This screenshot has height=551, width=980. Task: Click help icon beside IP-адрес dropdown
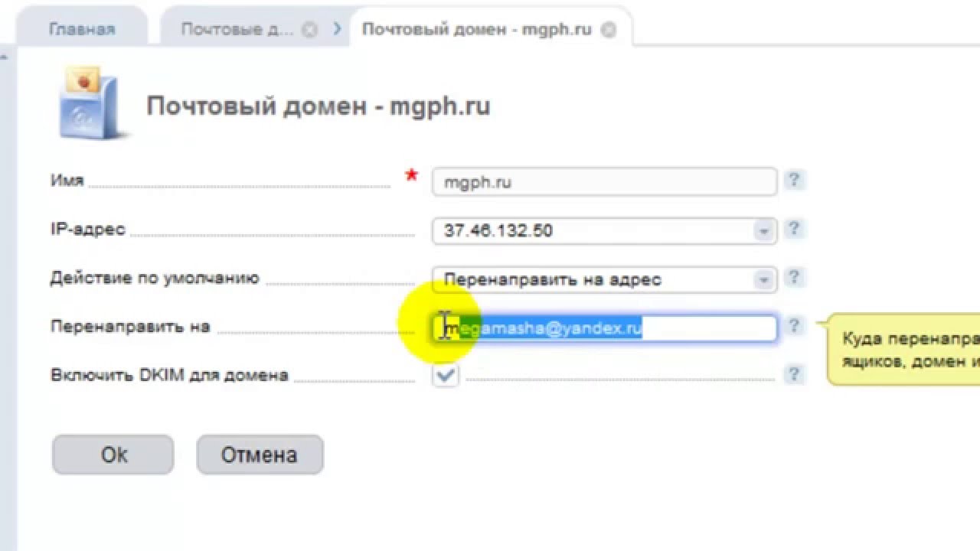[794, 229]
